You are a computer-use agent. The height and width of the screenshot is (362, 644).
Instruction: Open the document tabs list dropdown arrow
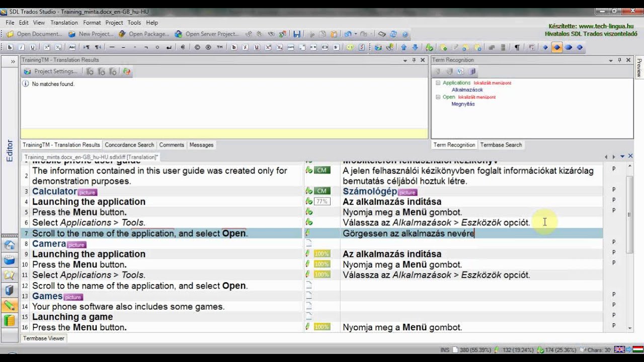click(x=622, y=156)
